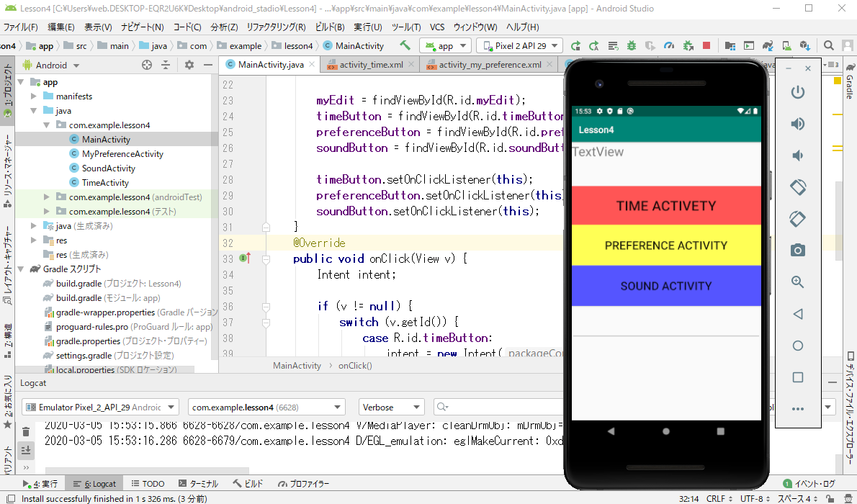The width and height of the screenshot is (857, 504).
Task: Open the Verbose log level dropdown
Action: [392, 408]
